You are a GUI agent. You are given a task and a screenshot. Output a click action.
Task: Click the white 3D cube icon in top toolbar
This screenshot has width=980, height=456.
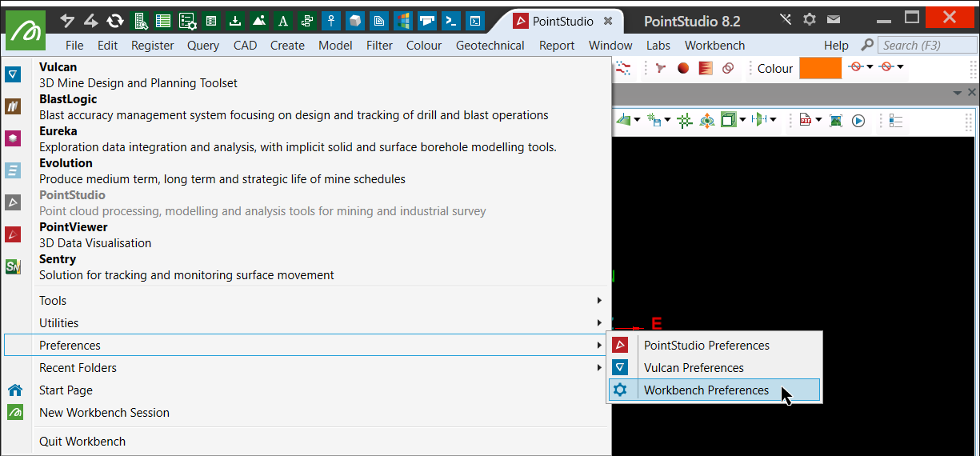pyautogui.click(x=354, y=21)
